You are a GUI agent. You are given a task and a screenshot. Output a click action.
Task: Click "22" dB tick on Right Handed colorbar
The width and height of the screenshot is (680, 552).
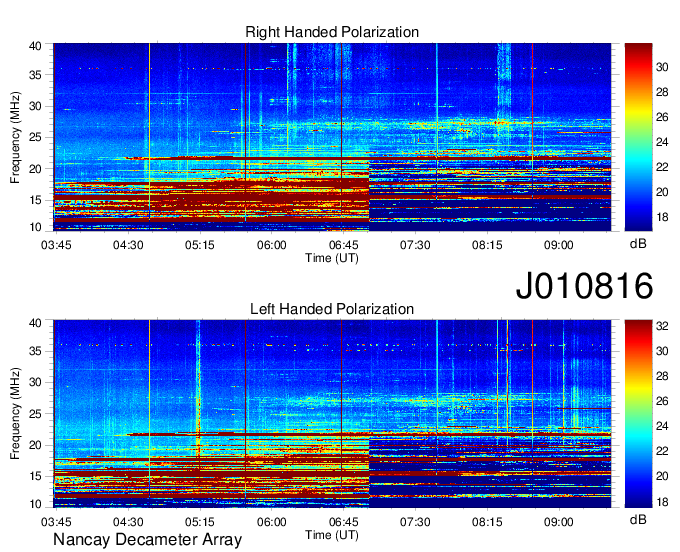pos(662,167)
